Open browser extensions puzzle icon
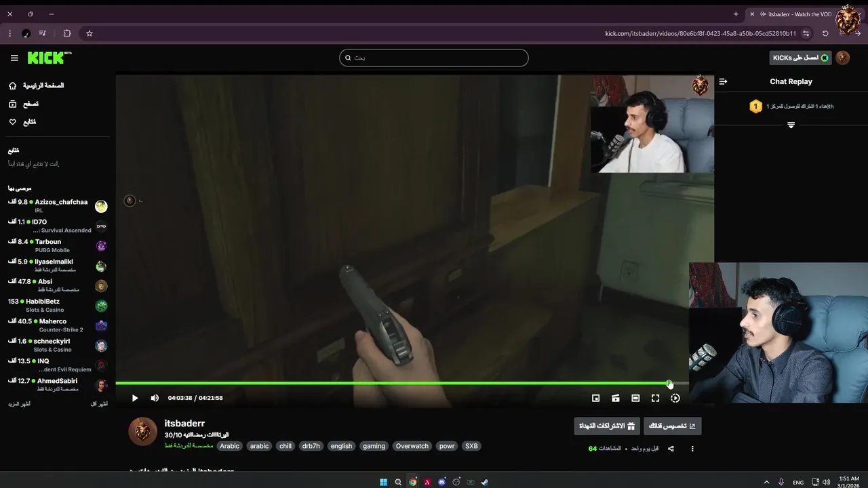Image resolution: width=868 pixels, height=488 pixels. 67,33
